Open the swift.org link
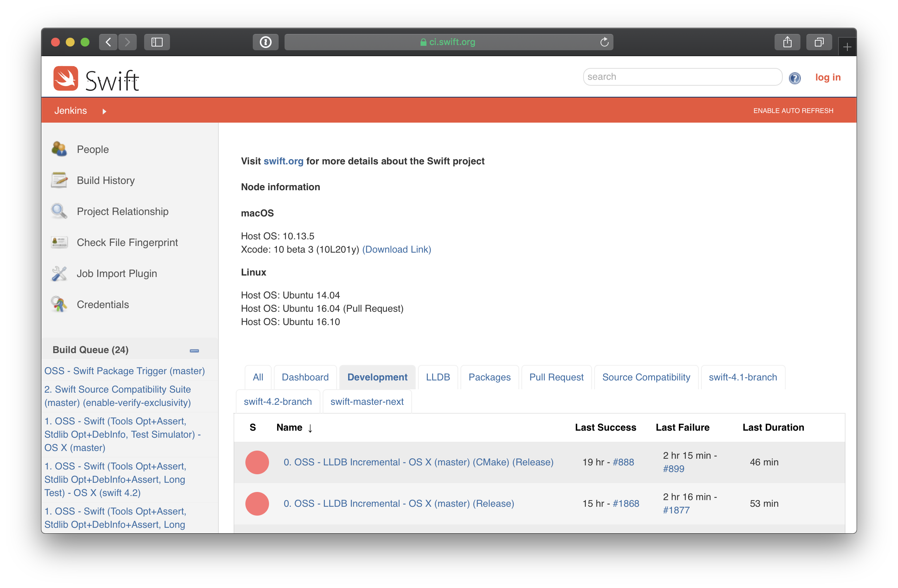The height and width of the screenshot is (588, 898). [283, 161]
